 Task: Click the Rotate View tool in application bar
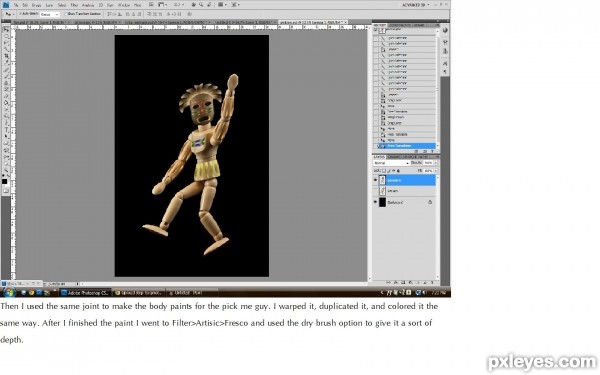209,5
